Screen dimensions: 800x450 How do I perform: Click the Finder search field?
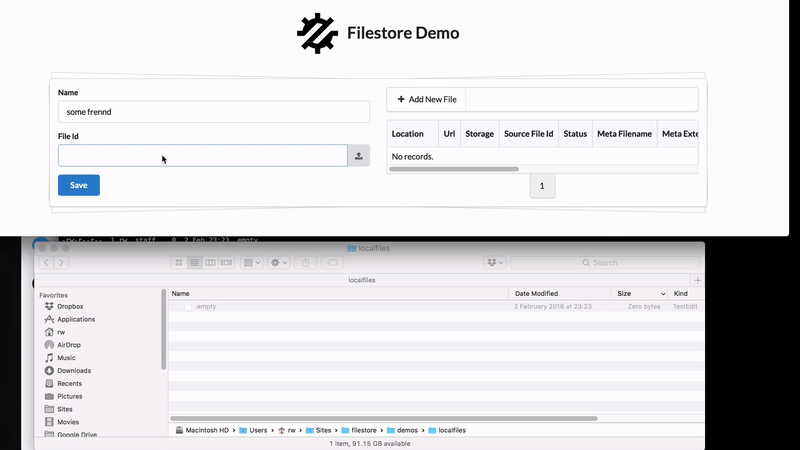point(605,263)
